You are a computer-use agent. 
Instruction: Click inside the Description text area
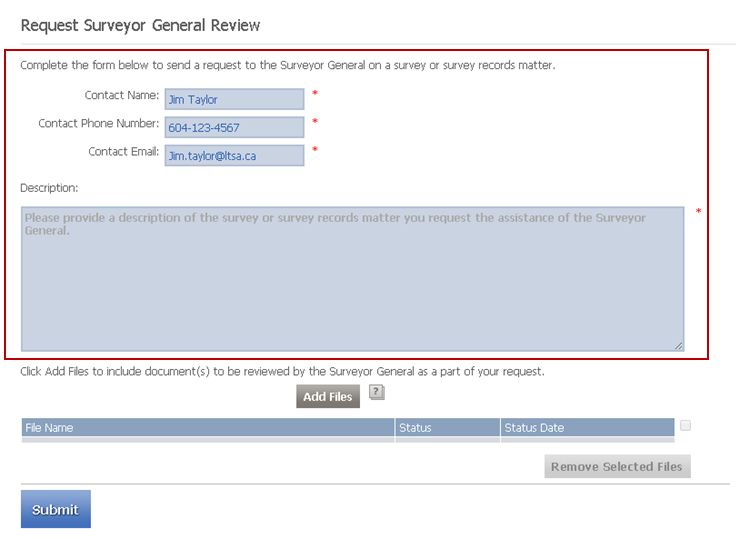(353, 279)
